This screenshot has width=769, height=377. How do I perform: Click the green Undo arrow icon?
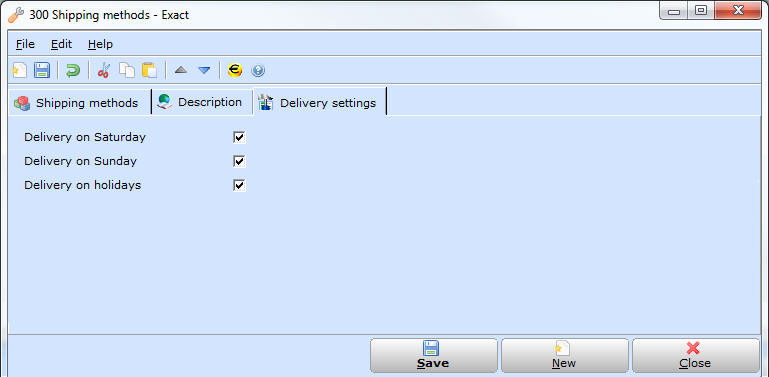click(73, 71)
